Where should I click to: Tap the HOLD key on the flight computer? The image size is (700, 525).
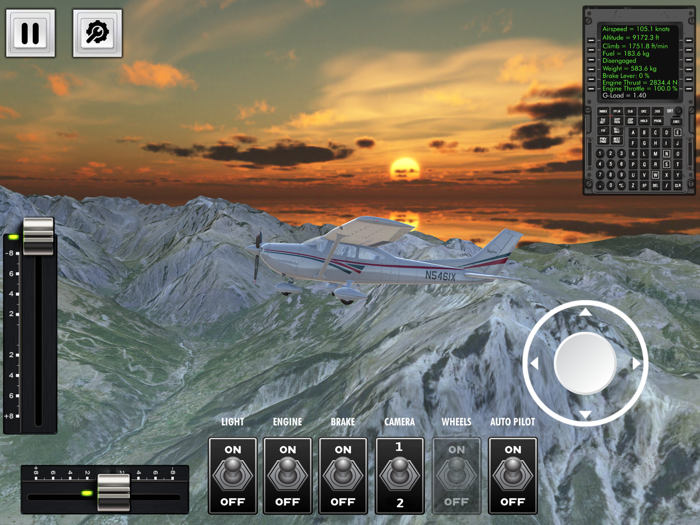pos(644,121)
